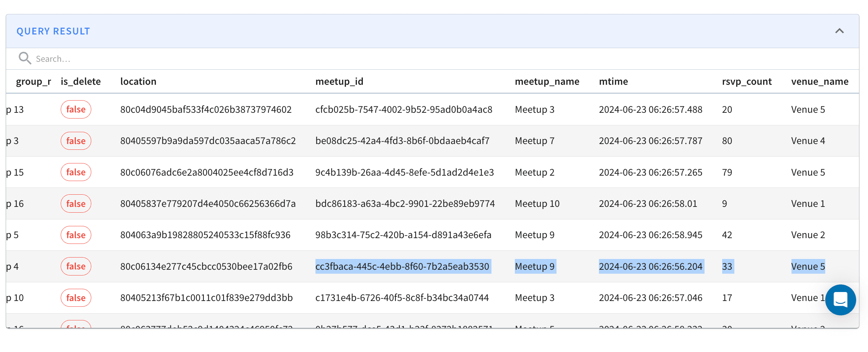This screenshot has height=352, width=868.
Task: Click the false badge in the p 13 row
Action: pos(76,109)
